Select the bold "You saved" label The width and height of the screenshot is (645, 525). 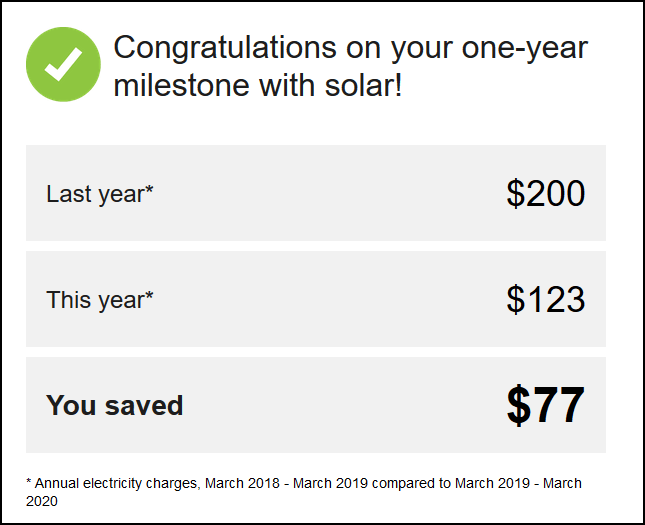point(114,405)
